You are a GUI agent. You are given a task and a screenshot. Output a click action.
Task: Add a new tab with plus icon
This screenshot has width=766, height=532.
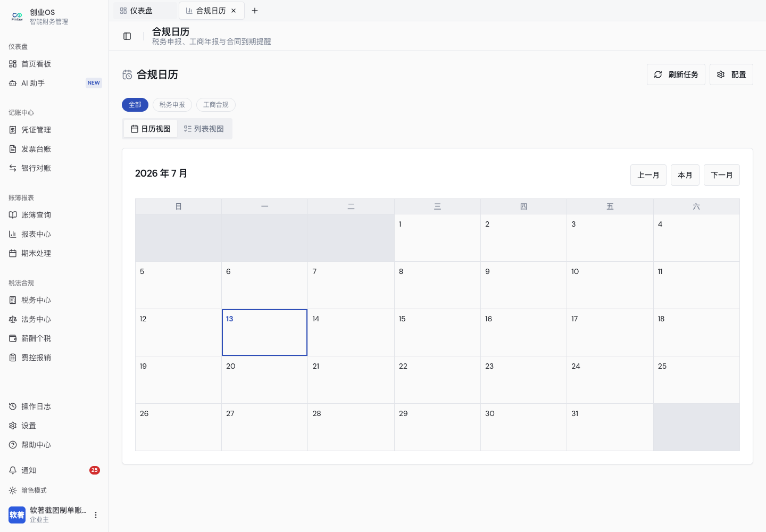[255, 11]
